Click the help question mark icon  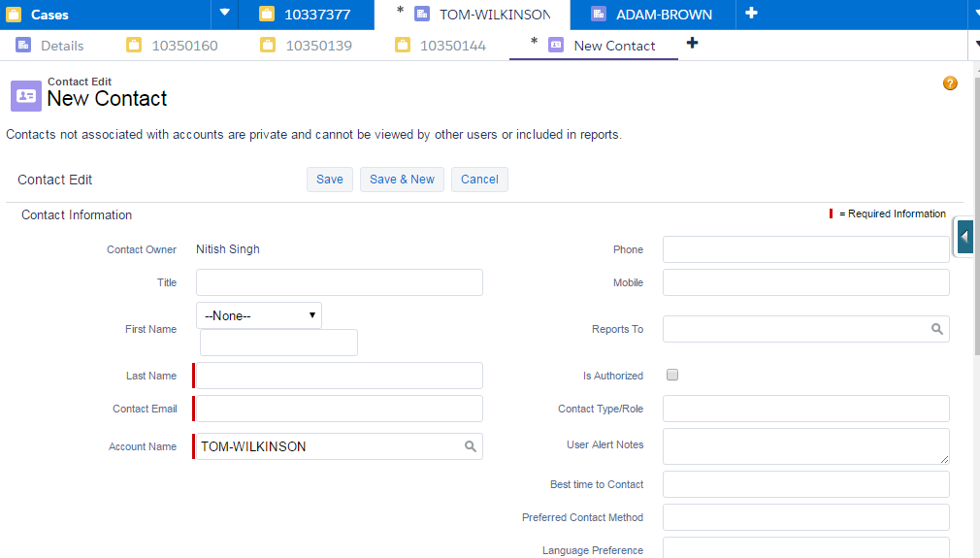coord(950,83)
